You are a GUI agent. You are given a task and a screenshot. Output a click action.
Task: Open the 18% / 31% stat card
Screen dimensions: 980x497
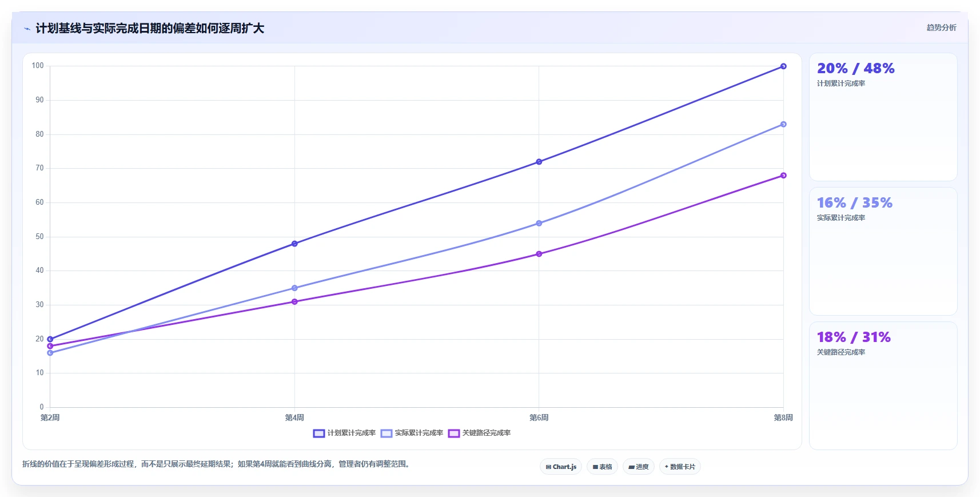tap(883, 386)
